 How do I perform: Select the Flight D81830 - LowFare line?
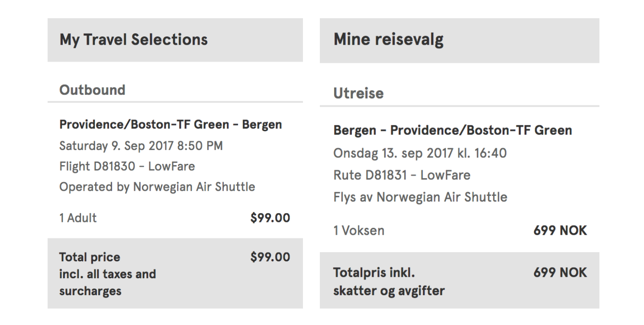click(127, 166)
